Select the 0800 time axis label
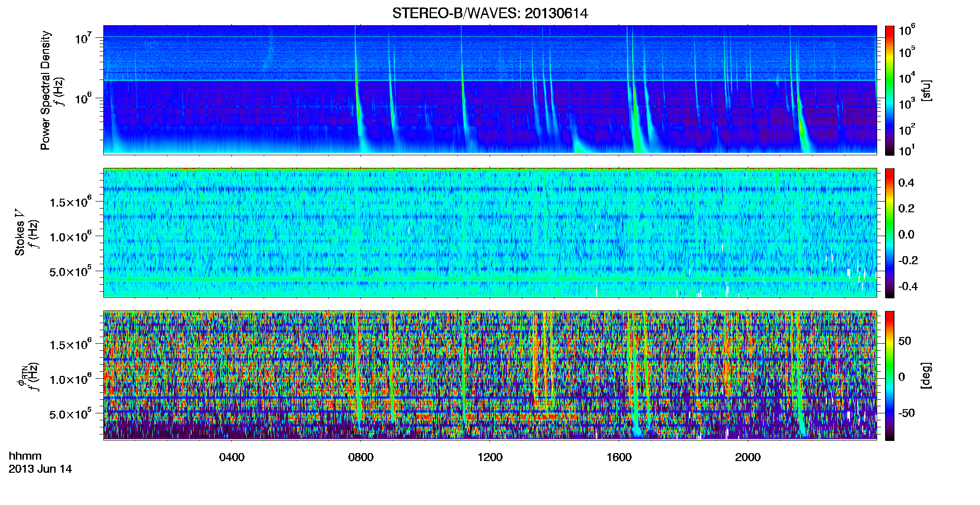Viewport: 980px width, 505px height. point(361,457)
